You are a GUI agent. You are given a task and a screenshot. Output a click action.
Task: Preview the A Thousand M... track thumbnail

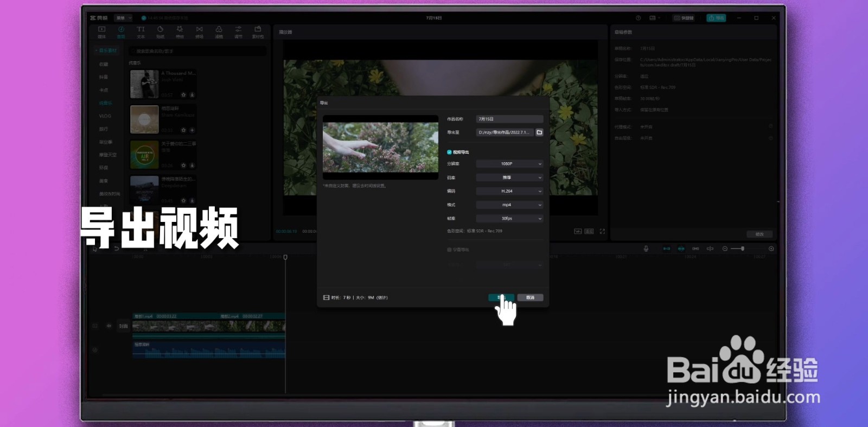pyautogui.click(x=144, y=84)
